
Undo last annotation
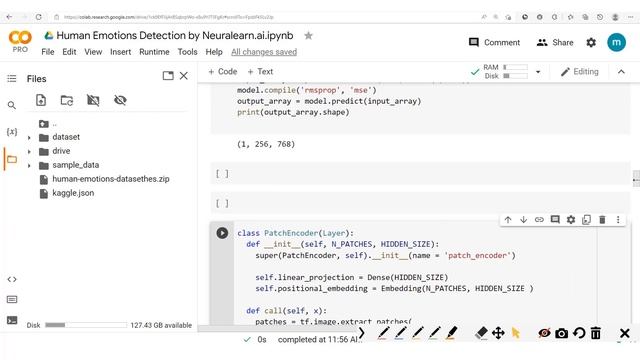coord(579,333)
